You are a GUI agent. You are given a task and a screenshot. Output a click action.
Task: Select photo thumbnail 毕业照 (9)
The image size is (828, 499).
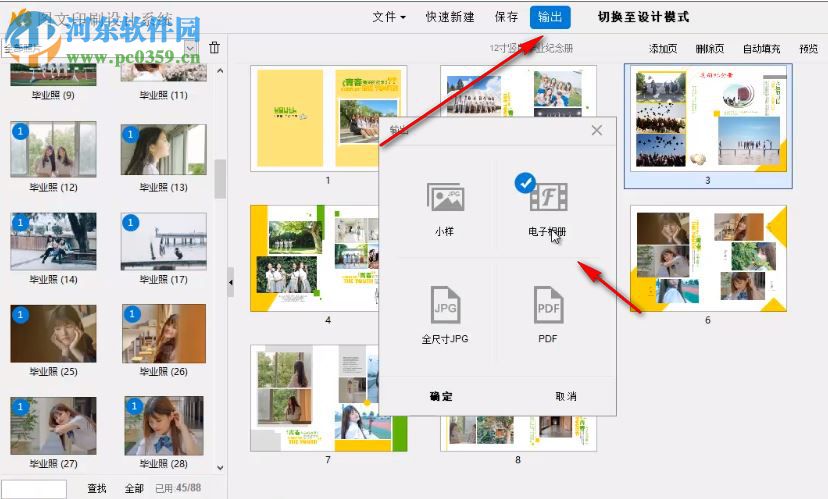coord(53,74)
